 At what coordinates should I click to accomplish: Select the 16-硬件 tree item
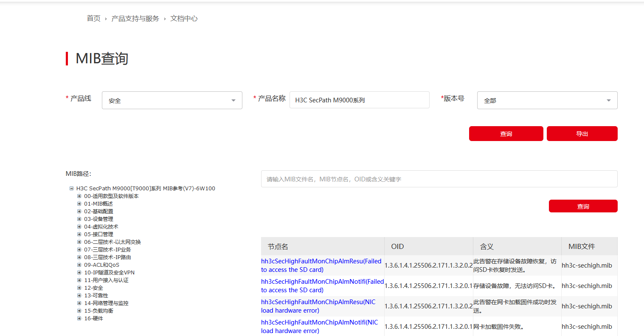[93, 319]
